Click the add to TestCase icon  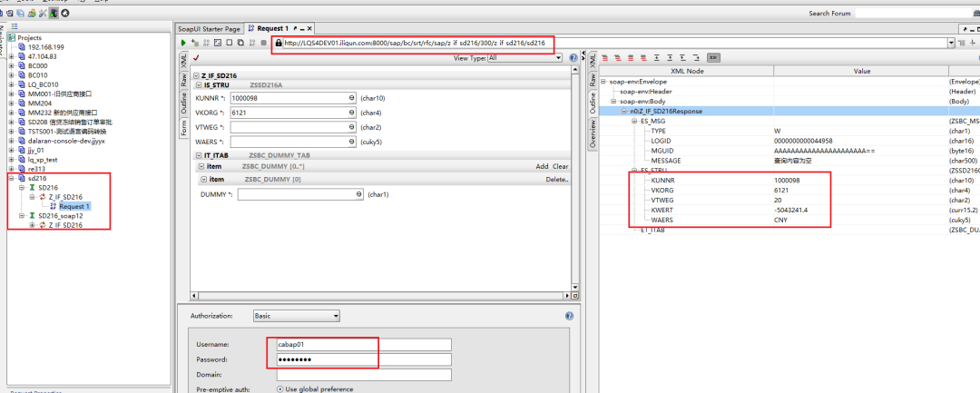(195, 43)
